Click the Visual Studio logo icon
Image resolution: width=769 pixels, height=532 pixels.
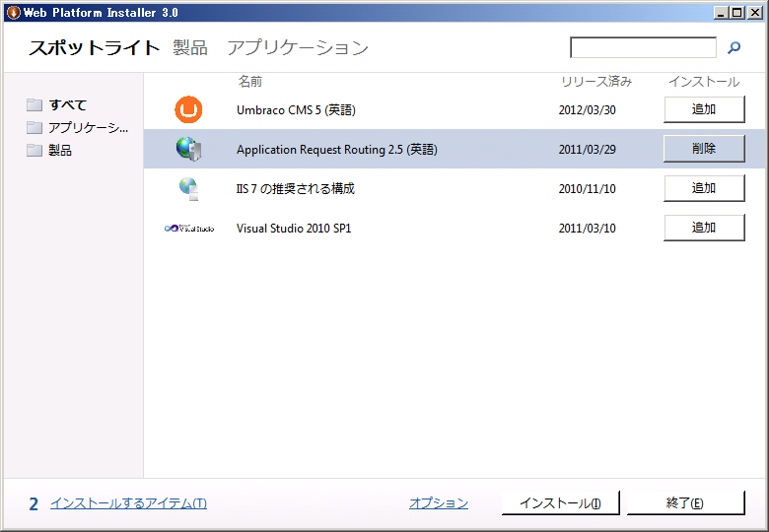[189, 229]
